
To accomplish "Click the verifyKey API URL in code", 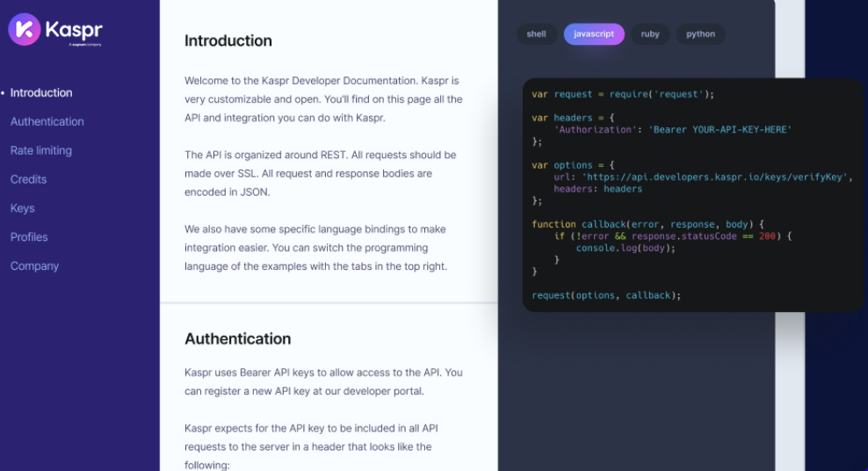I will click(x=714, y=178).
